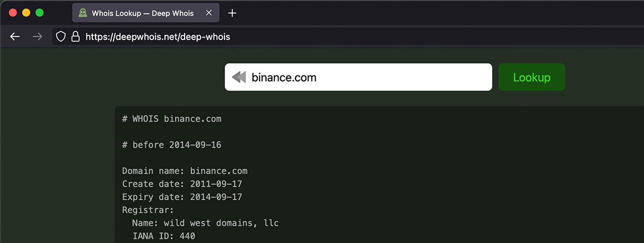Click the "# WHOIS binance.com" heading line
644x243 pixels.
click(172, 119)
